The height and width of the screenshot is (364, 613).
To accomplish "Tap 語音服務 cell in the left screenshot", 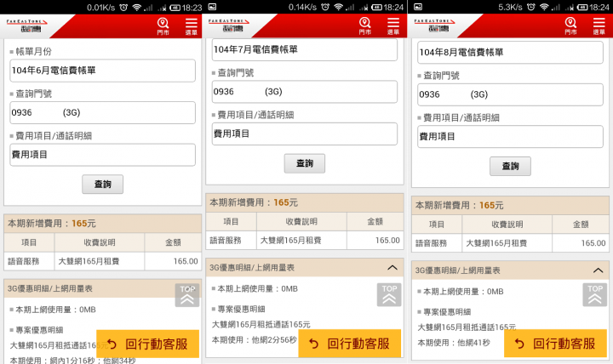I will point(29,261).
